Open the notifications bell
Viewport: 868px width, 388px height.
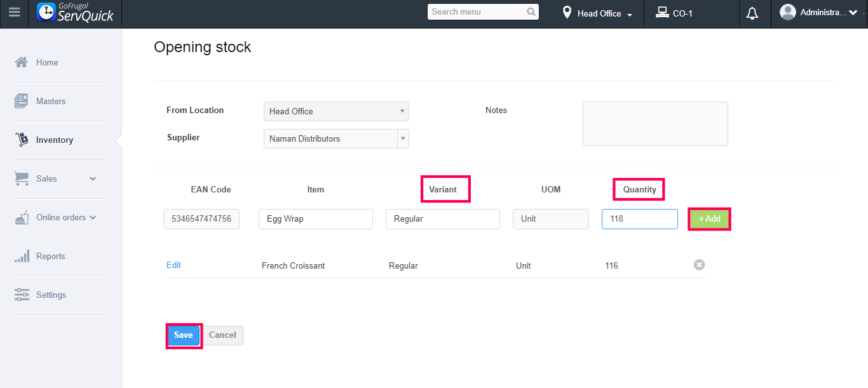click(752, 13)
